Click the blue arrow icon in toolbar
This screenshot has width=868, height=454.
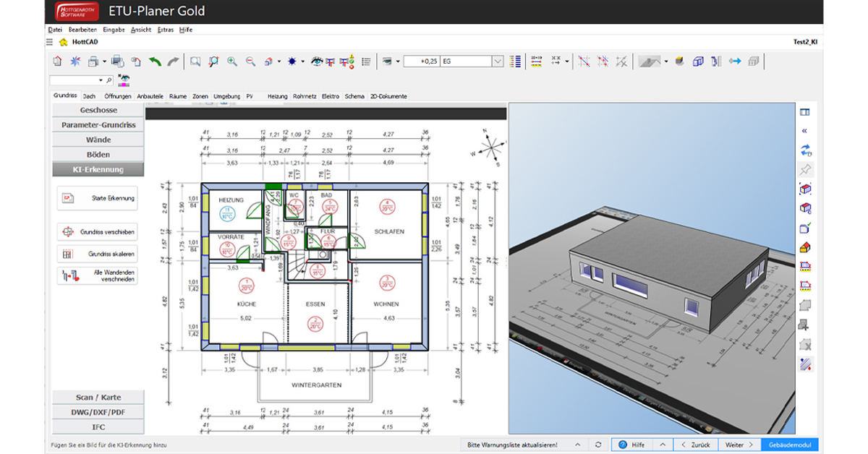pos(735,61)
